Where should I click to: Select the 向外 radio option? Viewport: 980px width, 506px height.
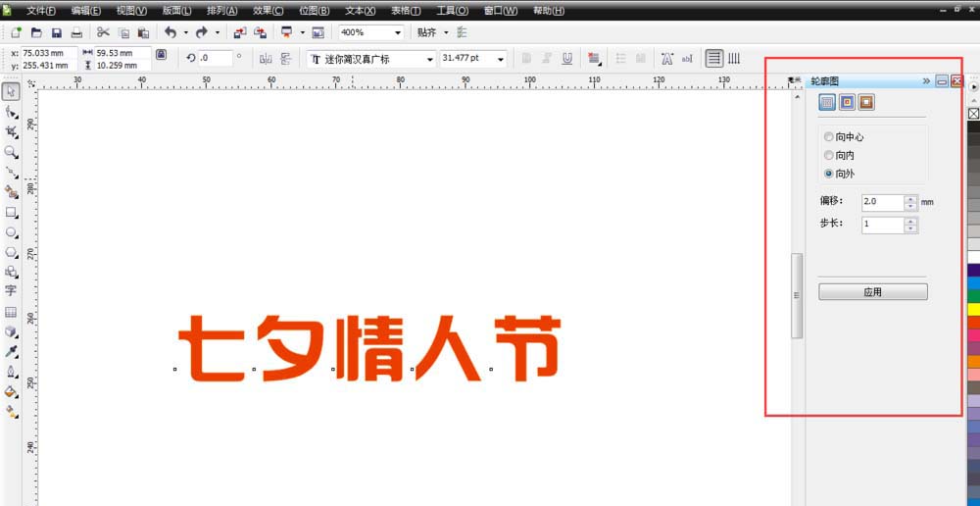click(829, 174)
